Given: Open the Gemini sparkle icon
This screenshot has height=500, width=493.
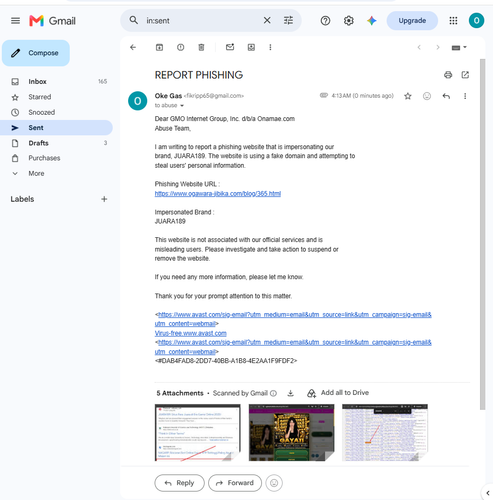Looking at the screenshot, I should point(372,21).
